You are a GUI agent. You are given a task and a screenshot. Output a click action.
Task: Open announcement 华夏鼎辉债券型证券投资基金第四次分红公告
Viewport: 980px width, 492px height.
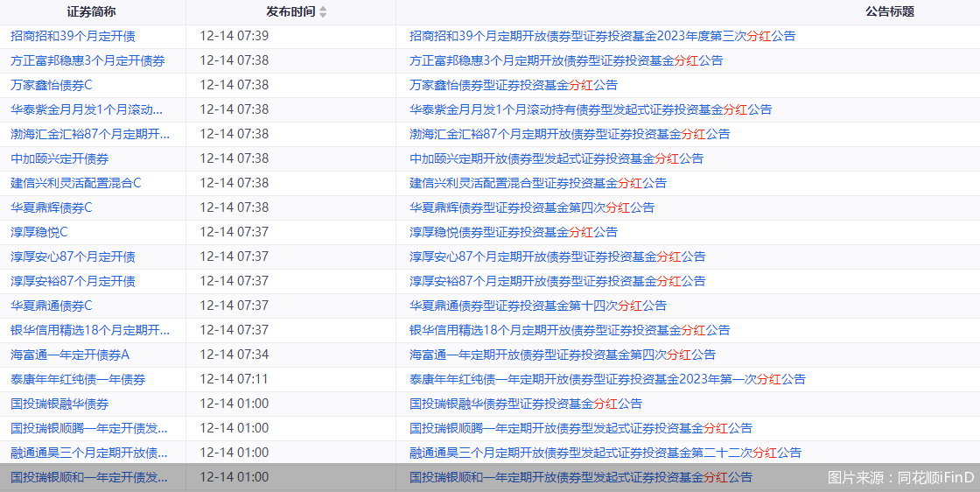pos(532,207)
